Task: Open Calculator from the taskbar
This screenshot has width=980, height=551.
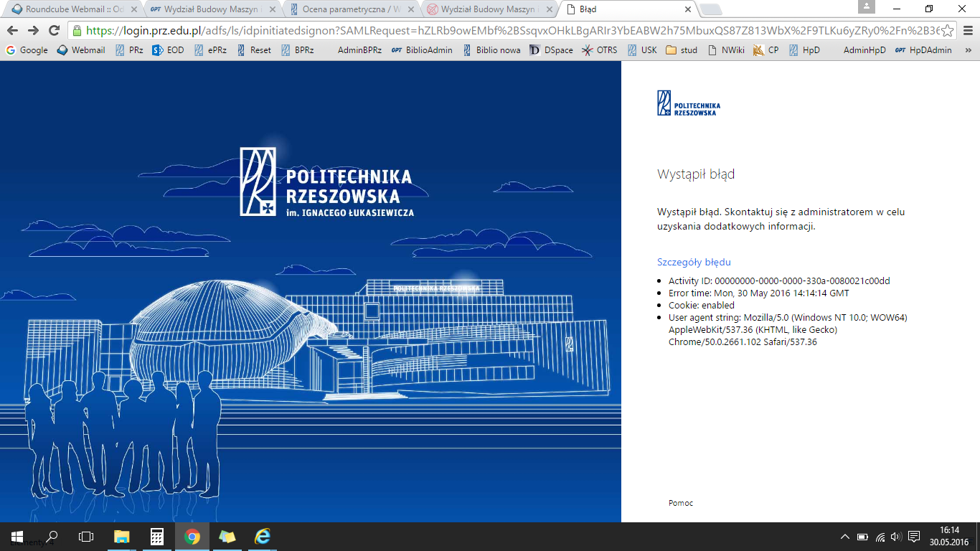Action: (x=157, y=537)
